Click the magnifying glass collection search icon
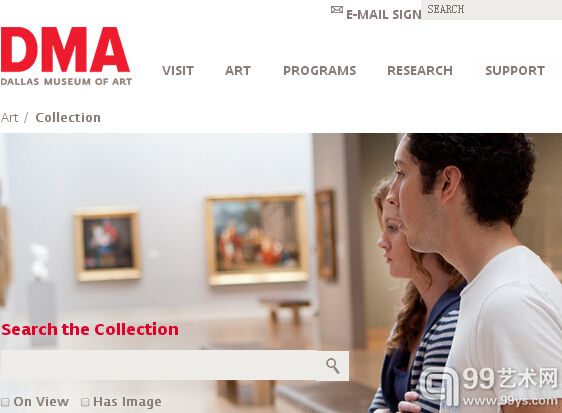This screenshot has width=562, height=413. coord(333,366)
